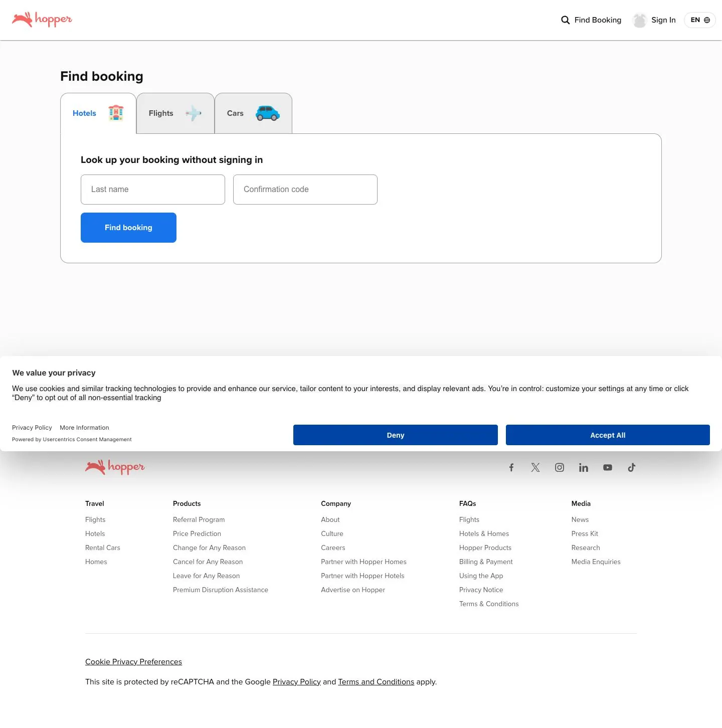Open the Google Privacy Policy link
Screen dimensions: 722x728
pos(297,682)
